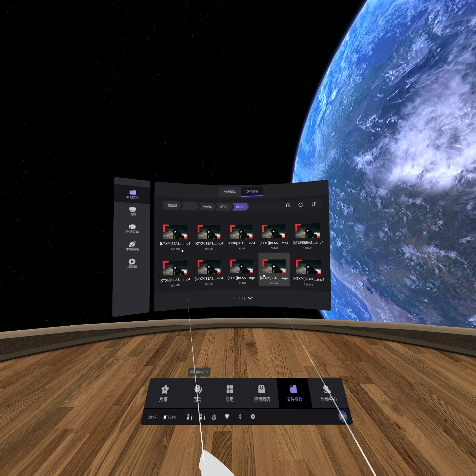Click the 1/2 page indicator
Screen dimensions: 476x476
coord(242,298)
